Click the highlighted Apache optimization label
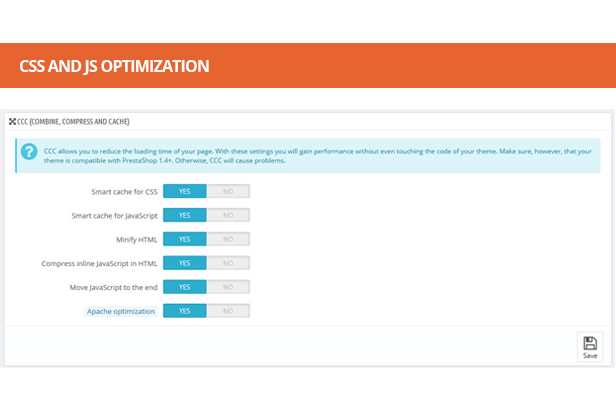Image resolution: width=616 pixels, height=412 pixels. [120, 311]
